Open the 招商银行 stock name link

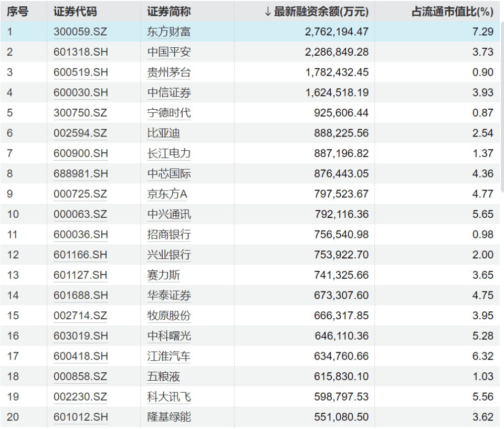click(169, 234)
